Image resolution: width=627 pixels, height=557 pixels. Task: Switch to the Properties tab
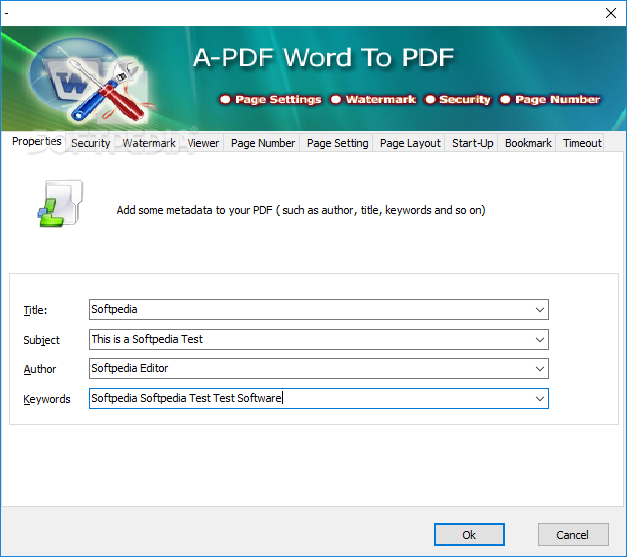[36, 142]
